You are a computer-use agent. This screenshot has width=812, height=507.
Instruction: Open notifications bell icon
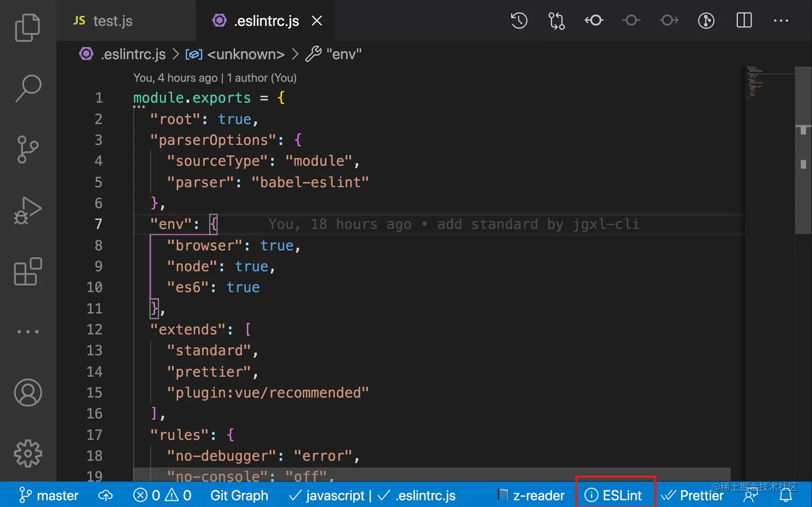[786, 496]
